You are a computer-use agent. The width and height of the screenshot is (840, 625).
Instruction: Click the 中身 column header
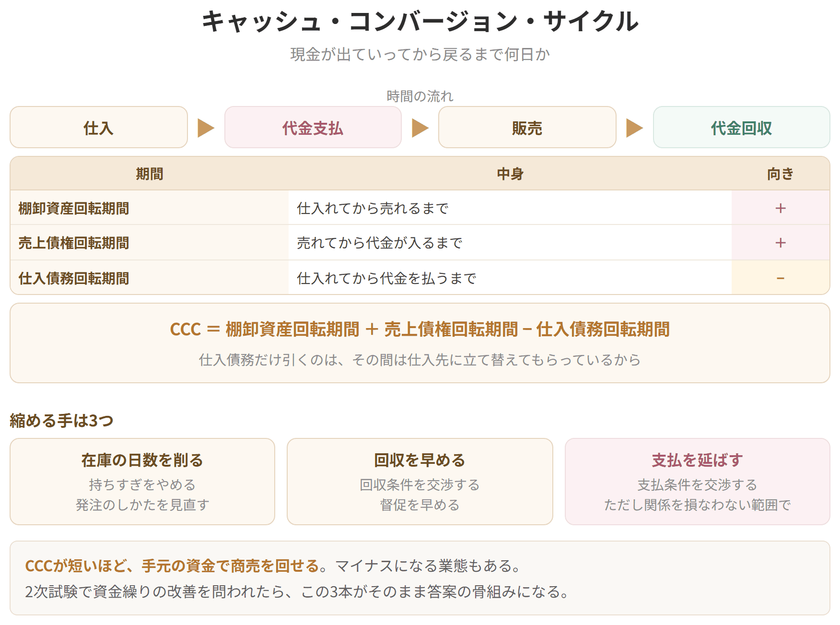(510, 174)
